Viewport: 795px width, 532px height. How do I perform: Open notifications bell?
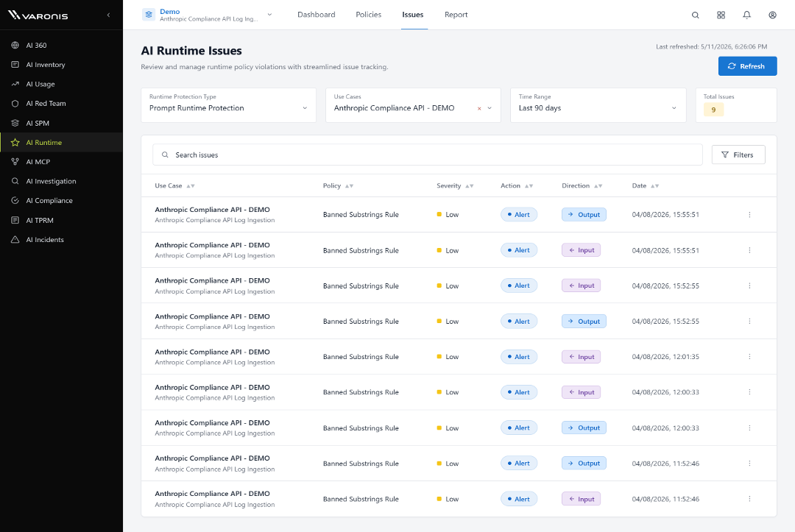click(747, 15)
